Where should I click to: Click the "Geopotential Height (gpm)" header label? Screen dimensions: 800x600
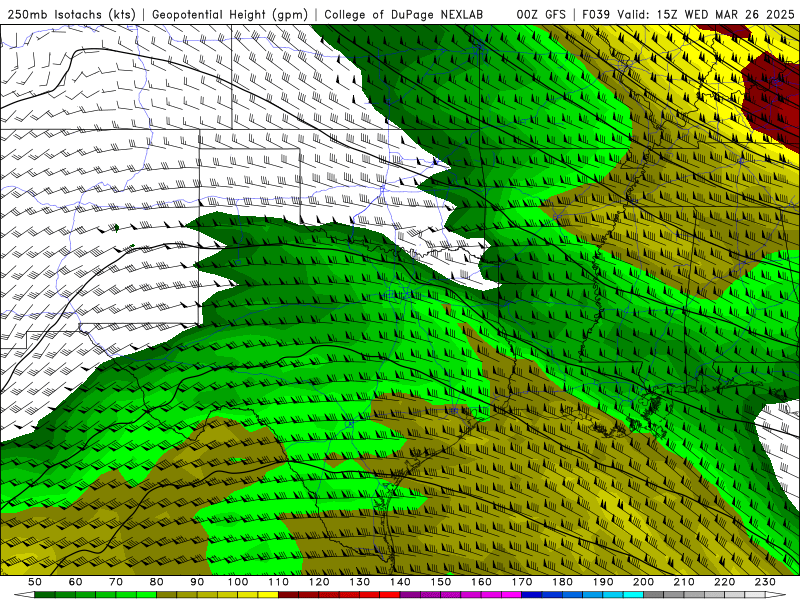point(230,14)
